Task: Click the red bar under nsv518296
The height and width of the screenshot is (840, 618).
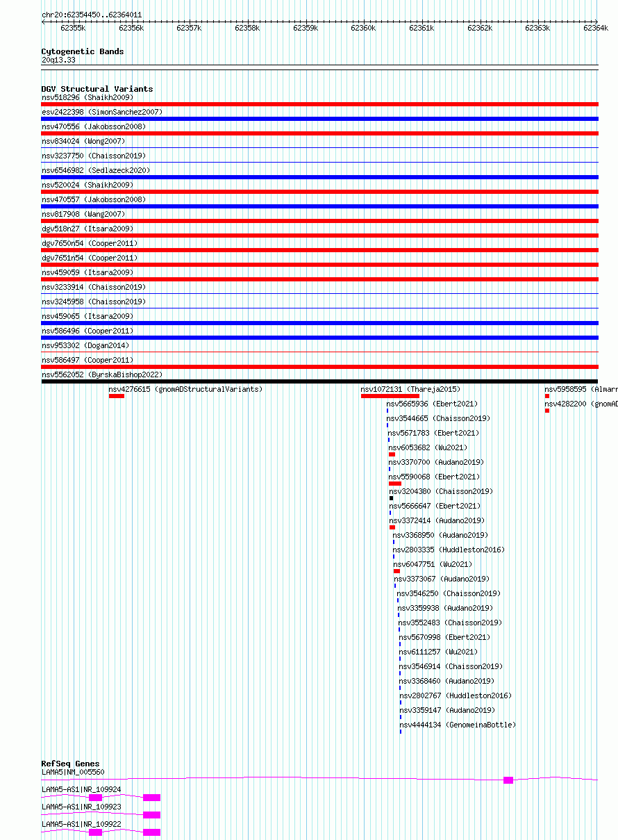Action: pos(320,104)
